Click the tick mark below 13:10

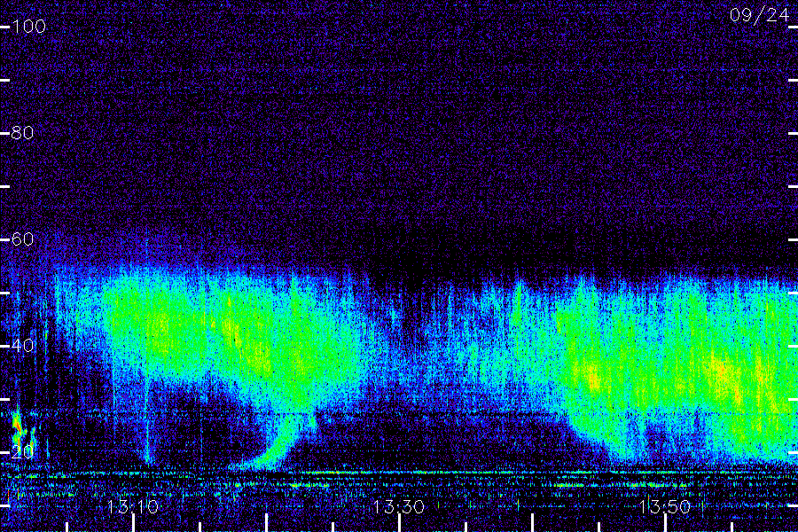click(x=133, y=523)
